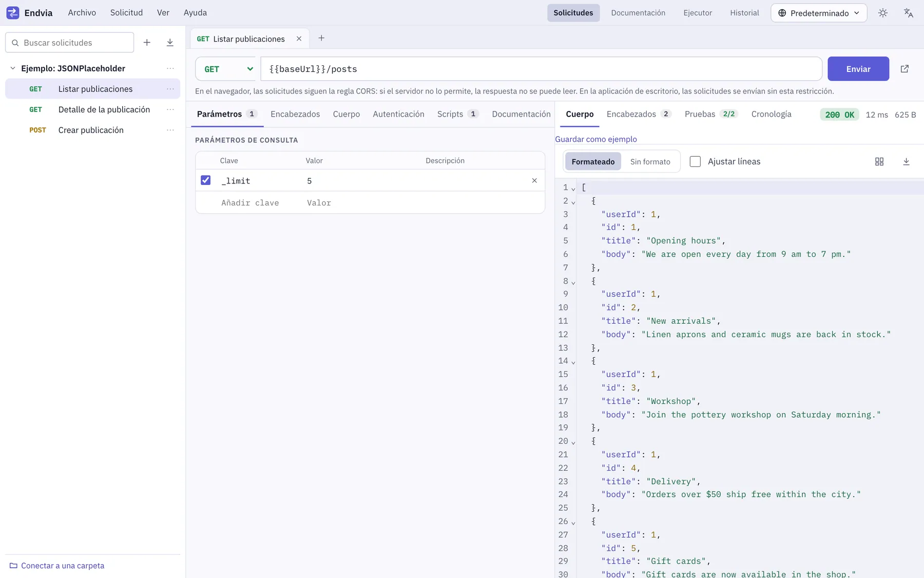Switch response view to Formateado

[593, 161]
